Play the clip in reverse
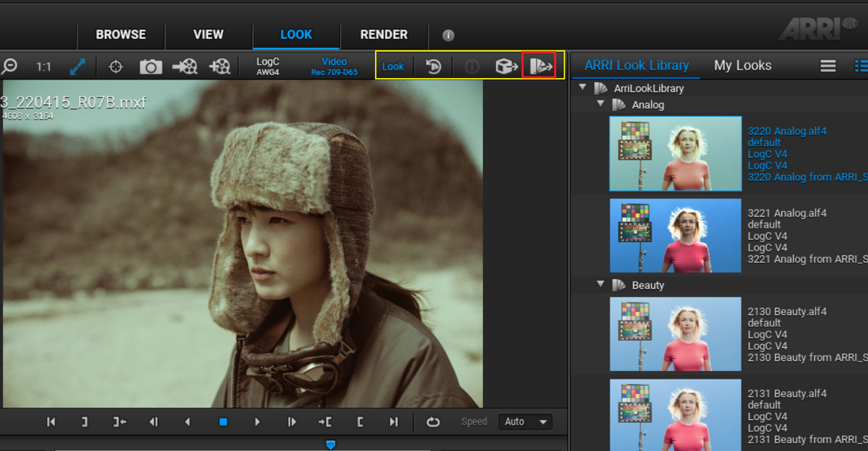 tap(188, 422)
